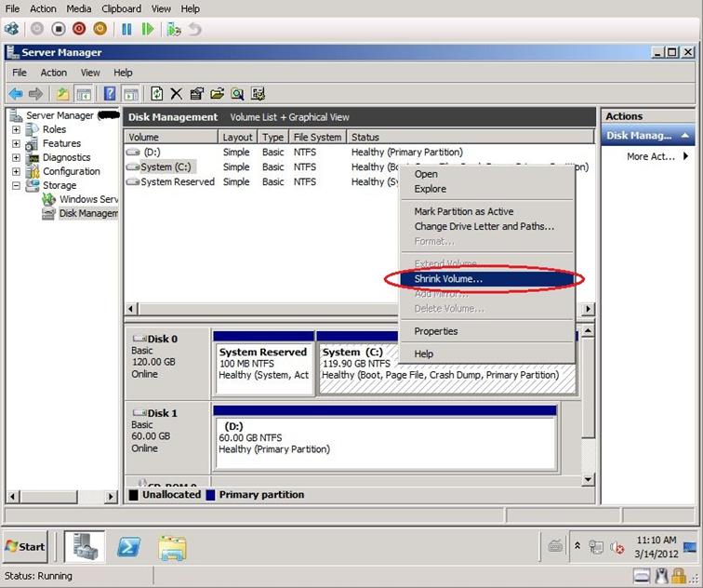Toggle the show/hide action pane button
Image resolution: width=703 pixels, height=588 pixels.
131,93
